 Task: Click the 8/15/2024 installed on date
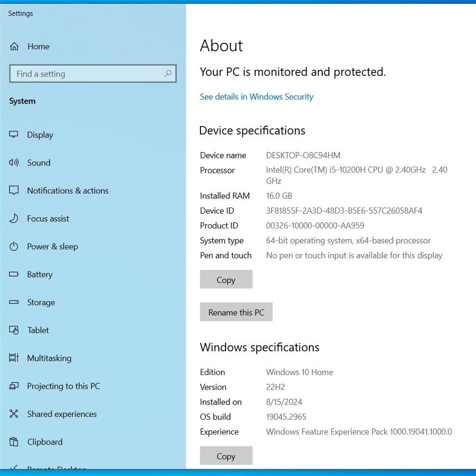click(284, 402)
